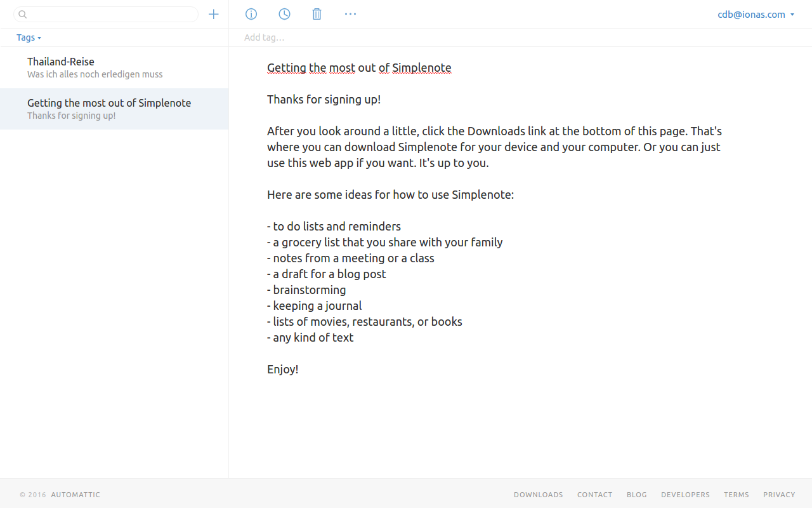Click the 'keeping a journal' line
Image resolution: width=812 pixels, height=508 pixels.
pos(314,306)
